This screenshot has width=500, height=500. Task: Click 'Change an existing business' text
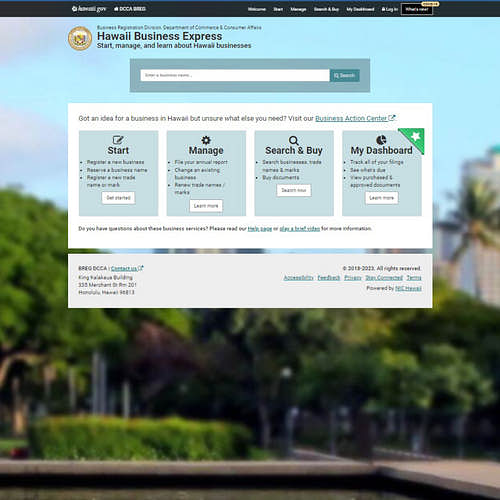(197, 174)
